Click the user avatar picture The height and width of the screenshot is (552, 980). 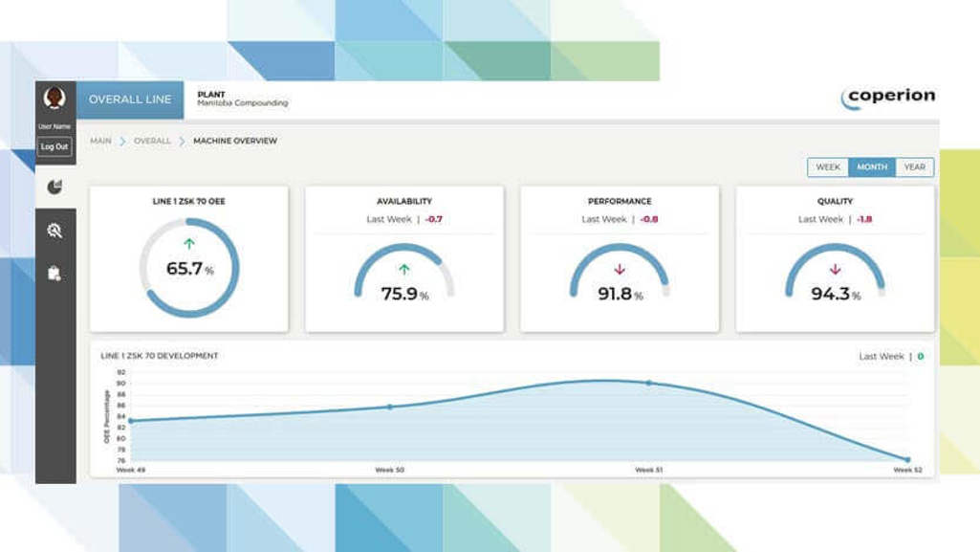(54, 99)
